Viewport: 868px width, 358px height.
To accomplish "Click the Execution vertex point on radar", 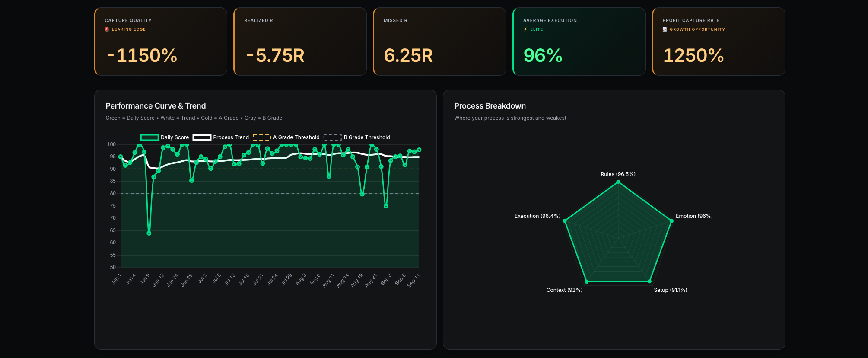I will [x=565, y=221].
